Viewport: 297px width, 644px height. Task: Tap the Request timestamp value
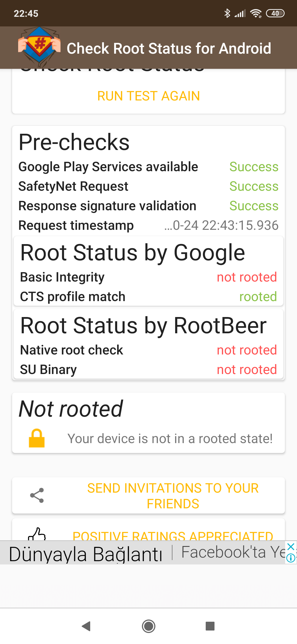(x=221, y=225)
